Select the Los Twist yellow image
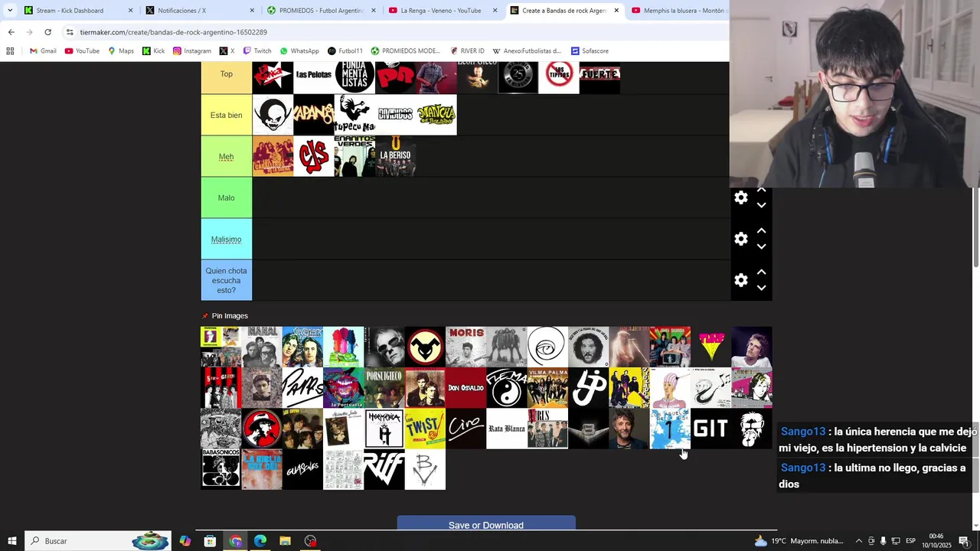 tap(425, 429)
